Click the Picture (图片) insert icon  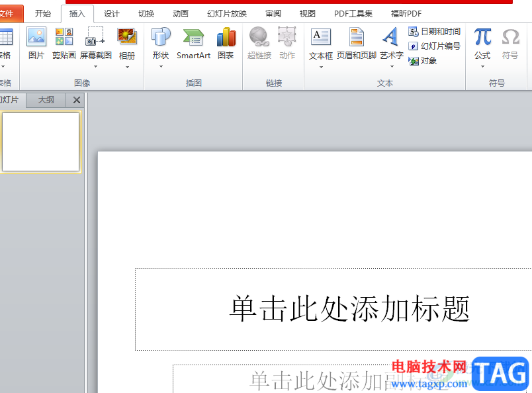coord(36,37)
